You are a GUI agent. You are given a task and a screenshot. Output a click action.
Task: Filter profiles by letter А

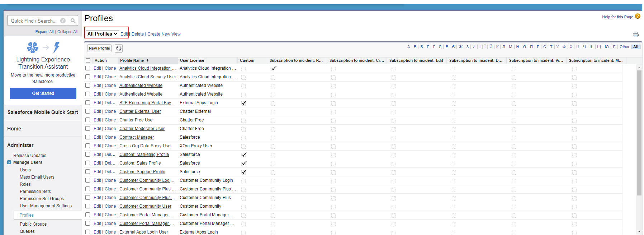pos(408,47)
